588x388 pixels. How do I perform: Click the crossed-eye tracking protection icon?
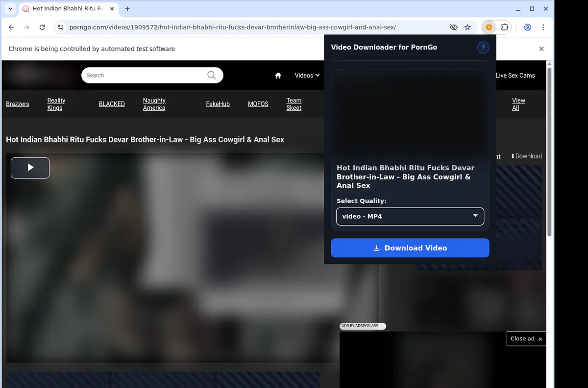(453, 27)
